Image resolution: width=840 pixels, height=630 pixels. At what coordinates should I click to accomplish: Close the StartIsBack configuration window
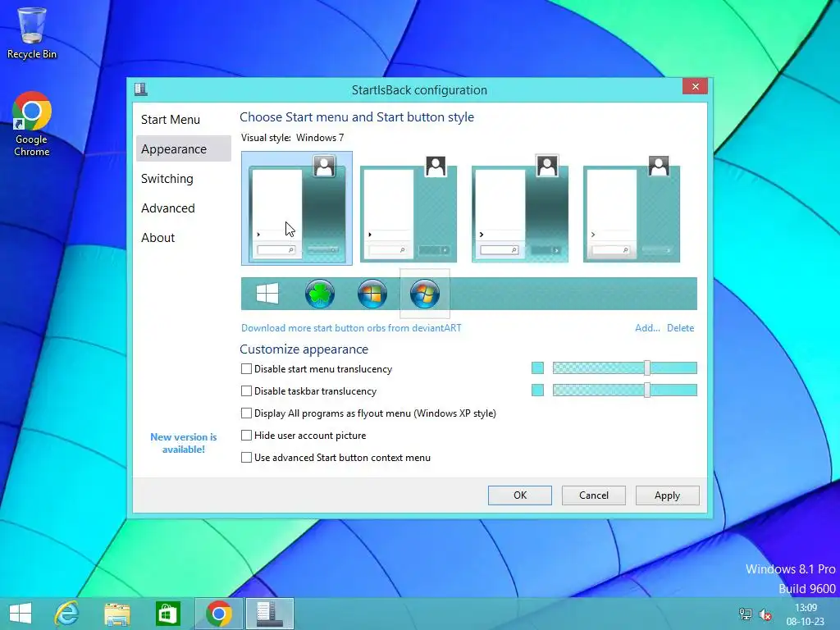pos(695,86)
